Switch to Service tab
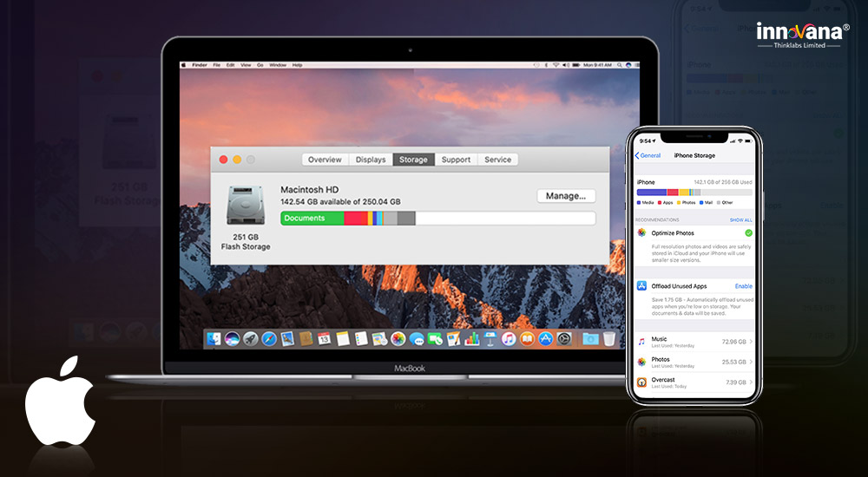Screen dimensions: 868x477 click(x=497, y=160)
